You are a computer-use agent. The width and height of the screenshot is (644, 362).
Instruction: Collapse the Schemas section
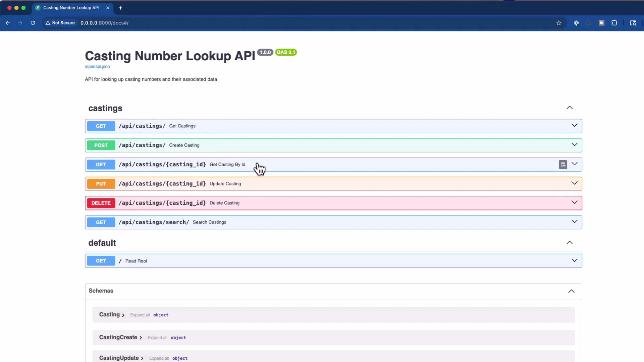click(571, 291)
